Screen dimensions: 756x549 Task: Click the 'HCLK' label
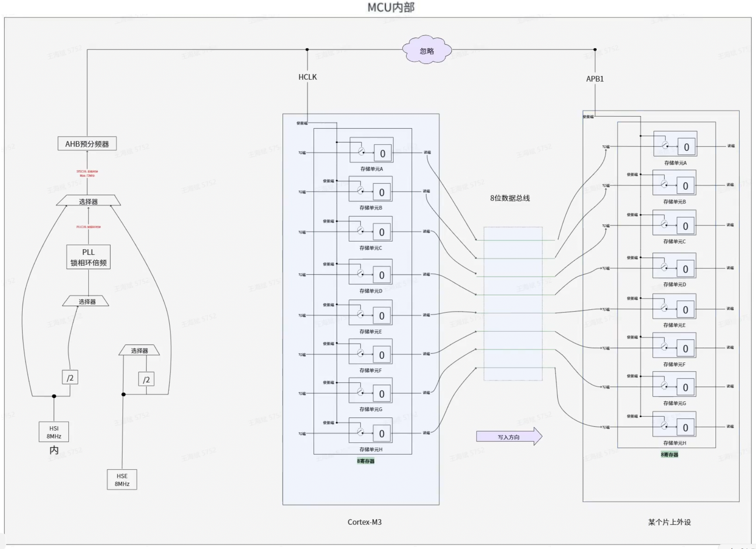pyautogui.click(x=307, y=77)
